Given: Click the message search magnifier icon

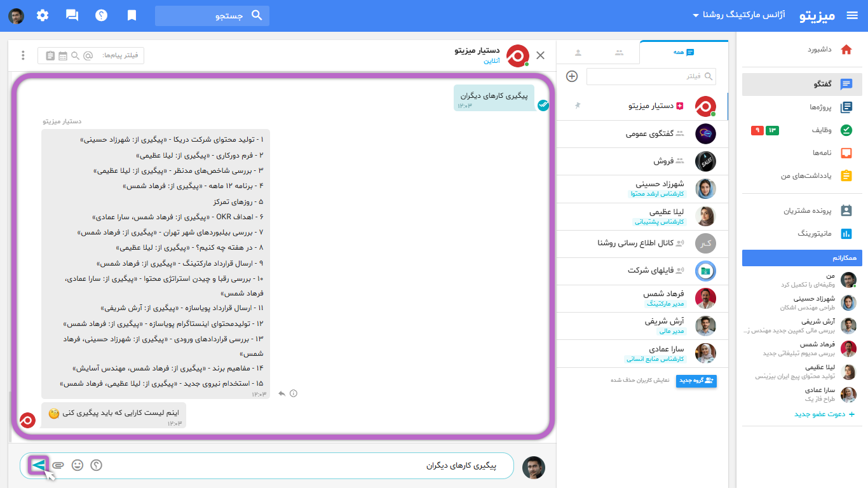Looking at the screenshot, I should (x=76, y=56).
